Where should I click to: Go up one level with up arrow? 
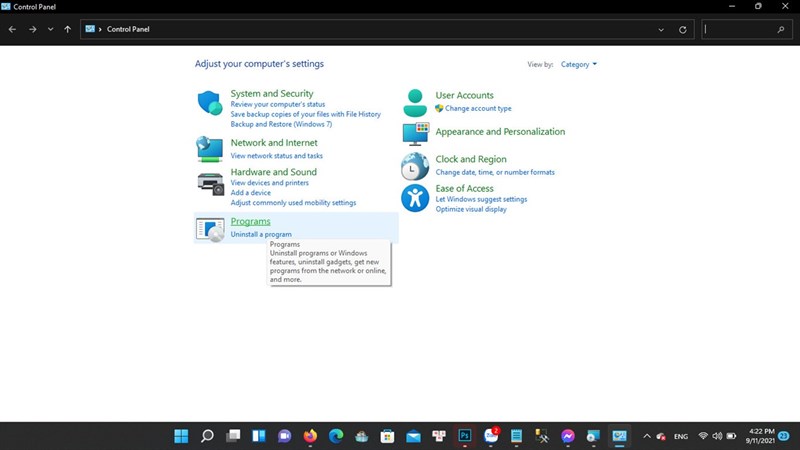point(67,30)
